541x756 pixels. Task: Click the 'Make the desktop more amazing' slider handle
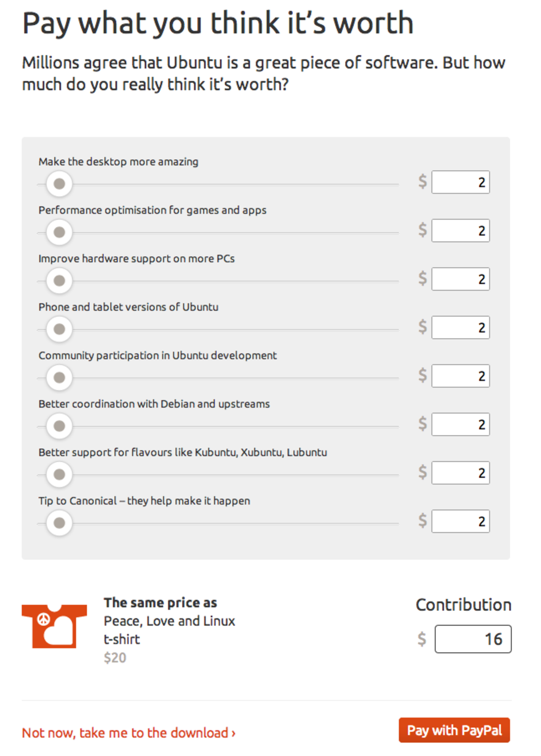click(59, 184)
